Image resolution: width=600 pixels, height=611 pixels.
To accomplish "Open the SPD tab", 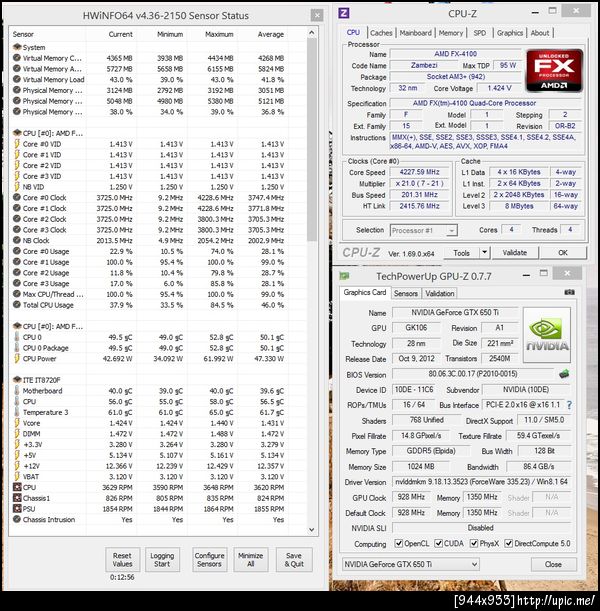I will [x=480, y=33].
